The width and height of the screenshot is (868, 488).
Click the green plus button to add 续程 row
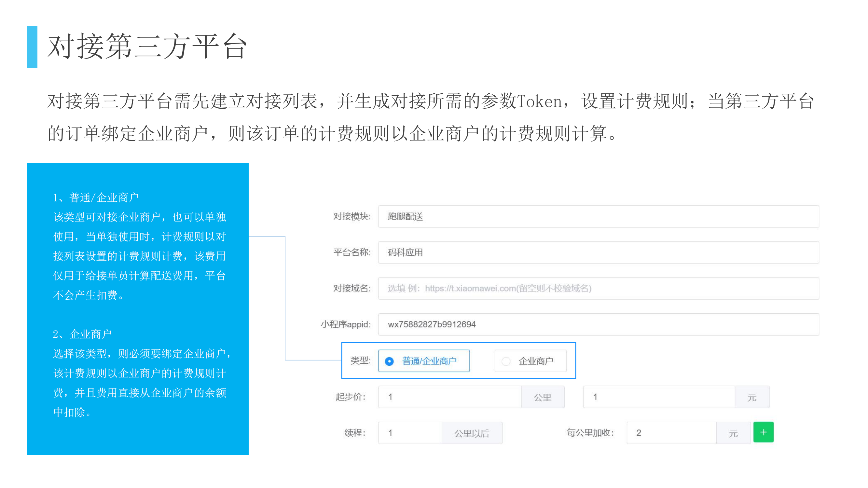click(763, 432)
